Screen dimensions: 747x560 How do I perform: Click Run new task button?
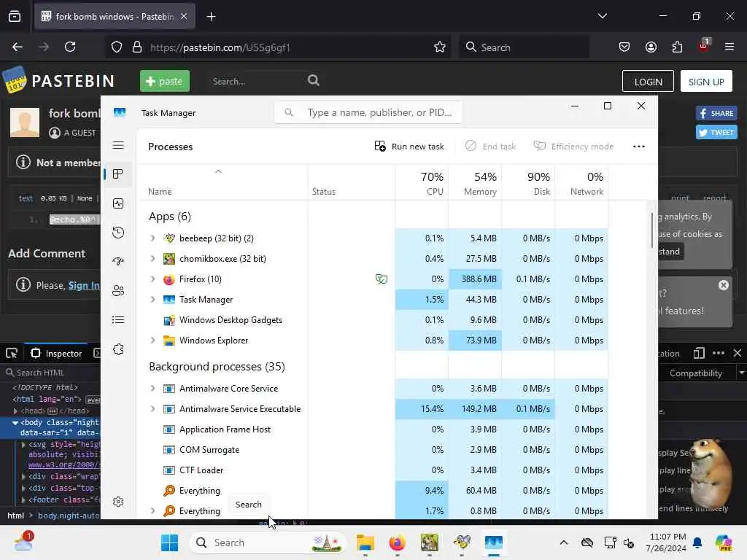tap(409, 146)
